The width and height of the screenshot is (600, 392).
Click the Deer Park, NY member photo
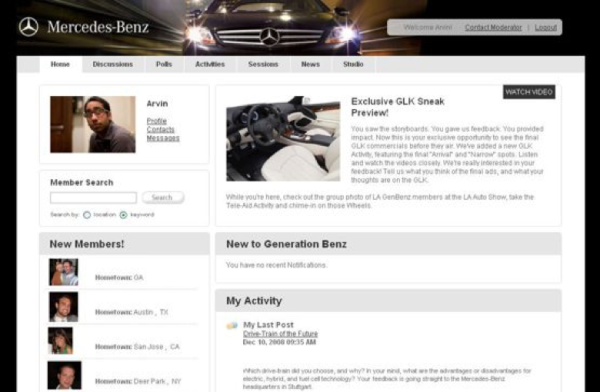point(64,375)
